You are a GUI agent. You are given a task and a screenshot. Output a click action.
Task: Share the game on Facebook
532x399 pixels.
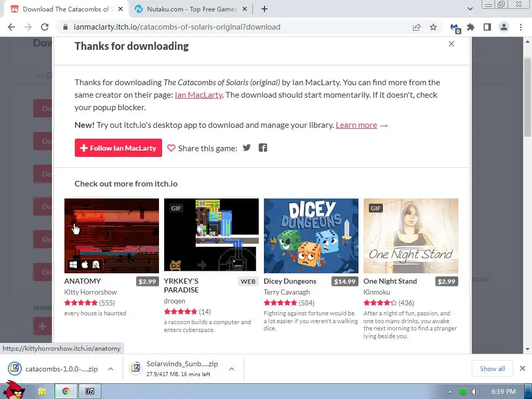[262, 148]
